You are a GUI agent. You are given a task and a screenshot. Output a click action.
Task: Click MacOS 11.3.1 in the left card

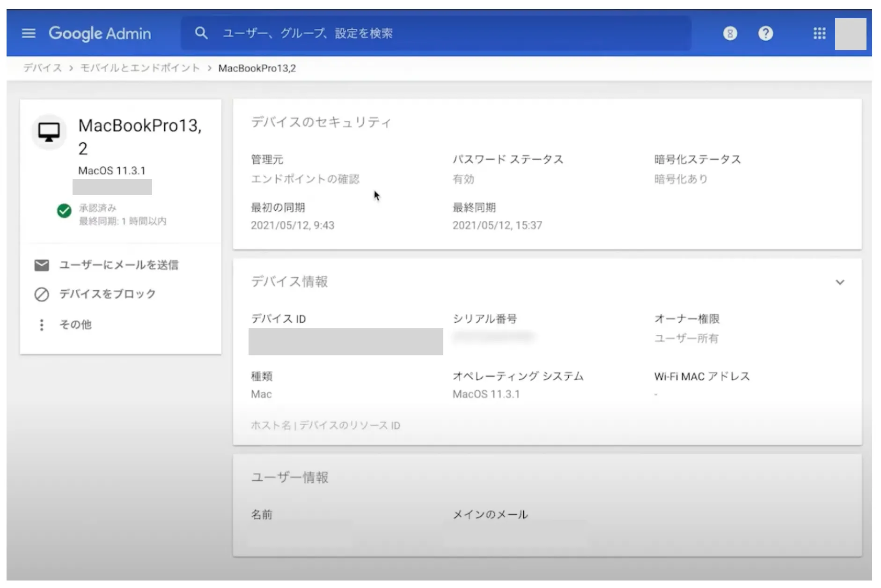point(112,170)
